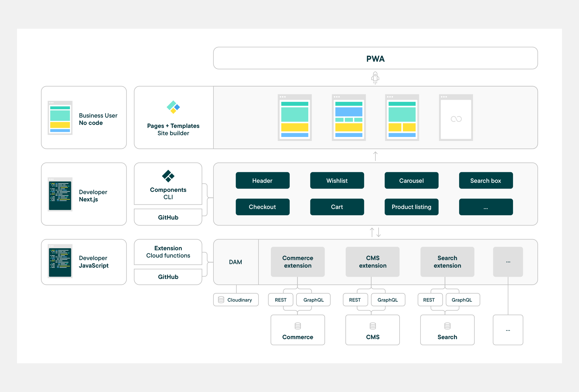Click the Checkout component button
The width and height of the screenshot is (579, 392).
coord(263,207)
